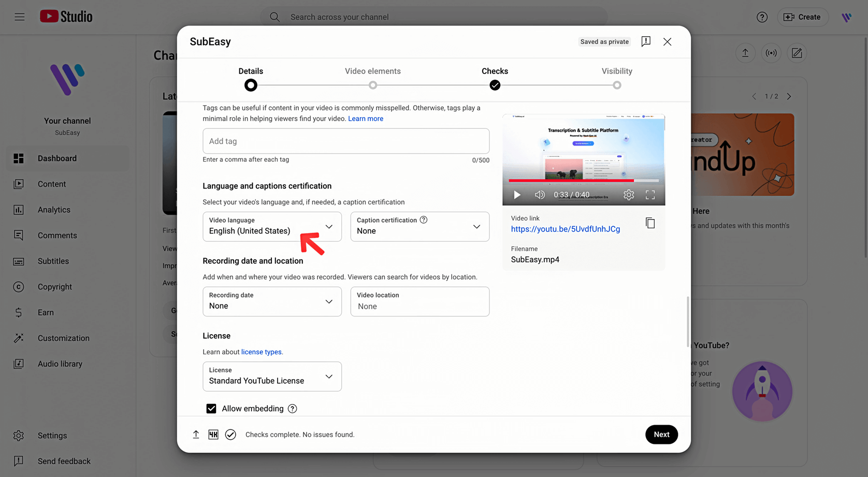Go to previous news card arrow
868x477 pixels.
pyautogui.click(x=754, y=96)
